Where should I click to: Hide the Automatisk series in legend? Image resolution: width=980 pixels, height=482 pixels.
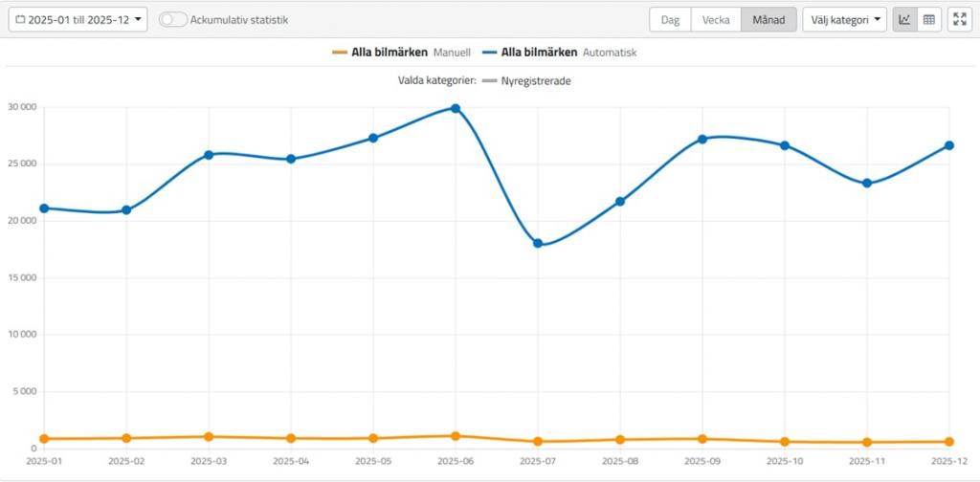(x=561, y=53)
